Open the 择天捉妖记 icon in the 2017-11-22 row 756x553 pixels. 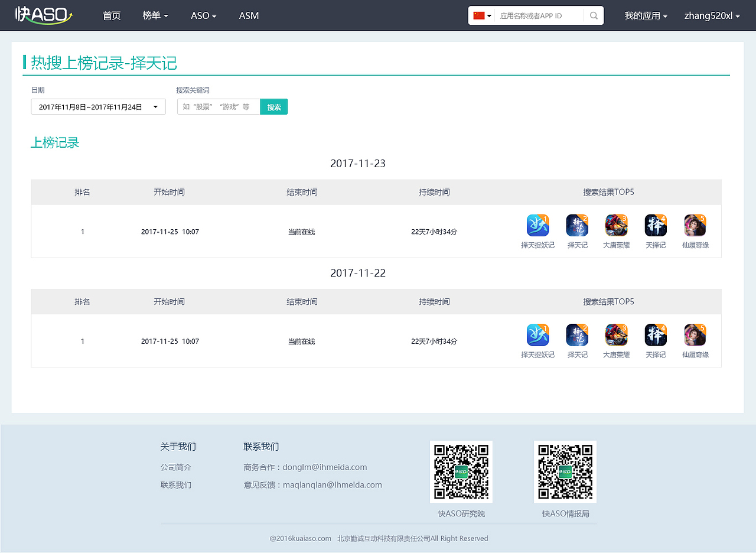[537, 334]
